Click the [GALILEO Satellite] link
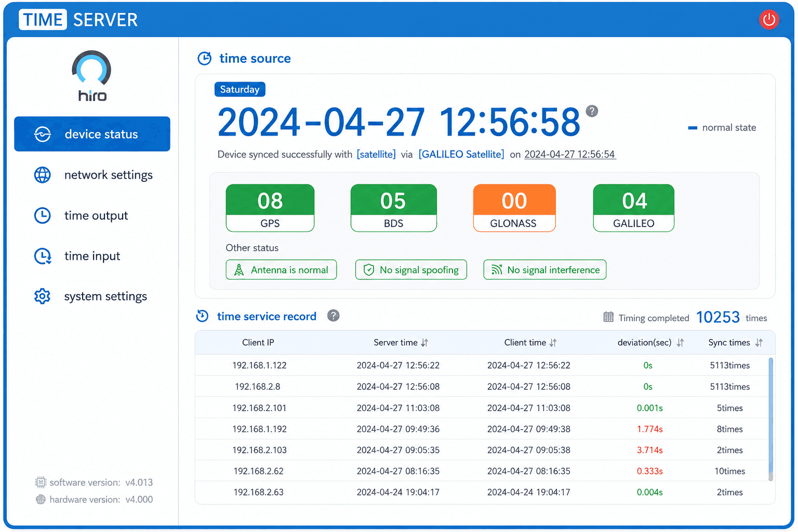Viewport: 798px width, 532px height. (x=461, y=154)
